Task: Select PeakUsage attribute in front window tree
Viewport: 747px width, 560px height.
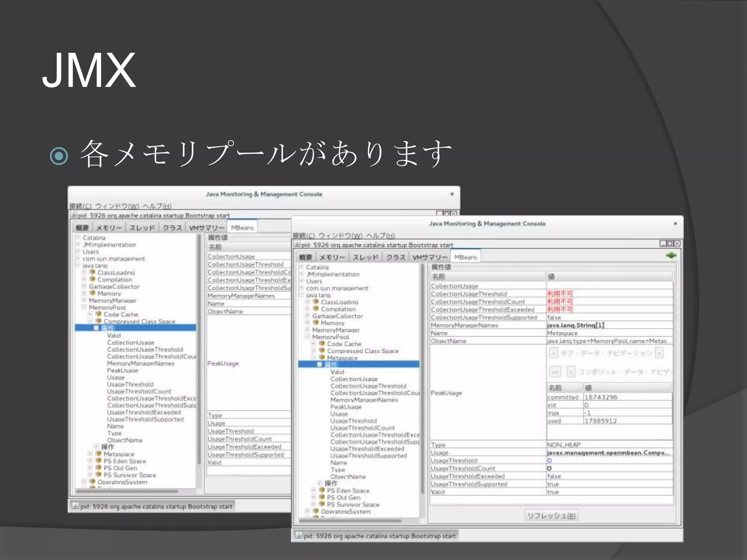Action: (x=346, y=407)
